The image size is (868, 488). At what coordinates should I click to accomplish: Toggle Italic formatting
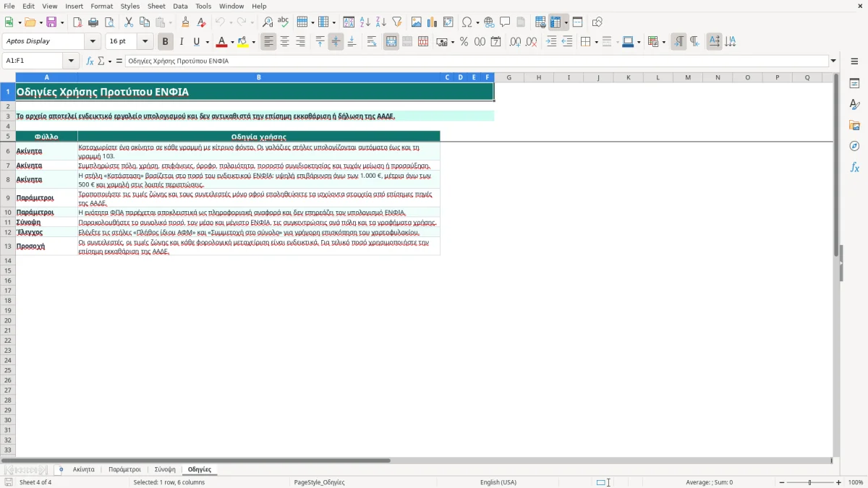[x=181, y=42]
